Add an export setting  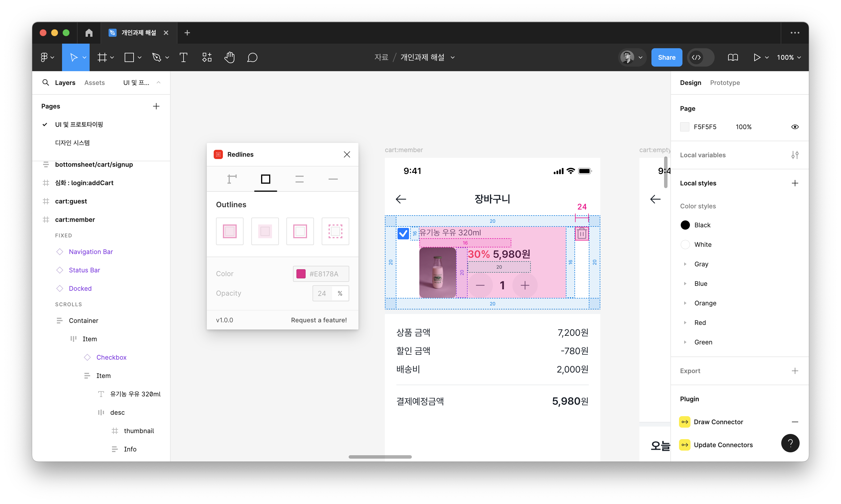tap(795, 371)
